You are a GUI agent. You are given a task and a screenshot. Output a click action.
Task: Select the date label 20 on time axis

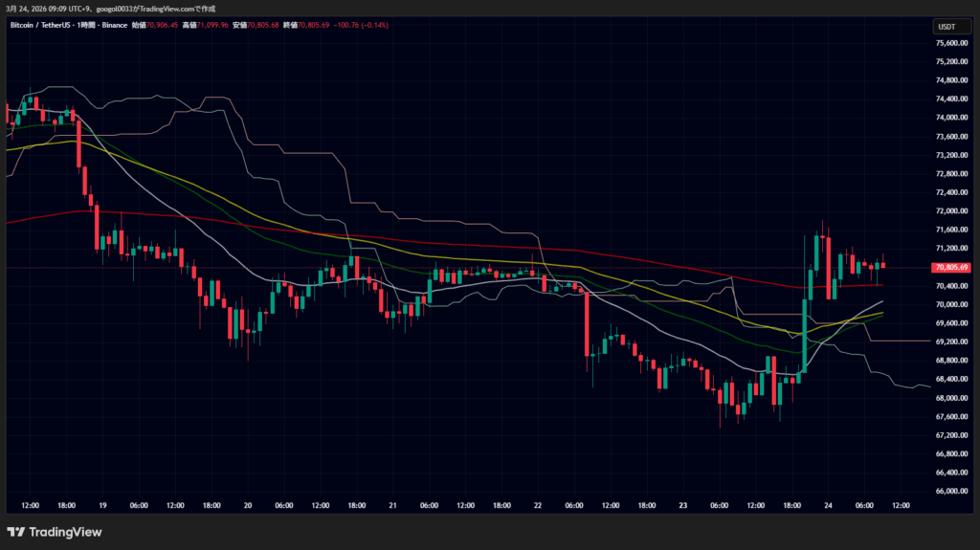coord(248,505)
